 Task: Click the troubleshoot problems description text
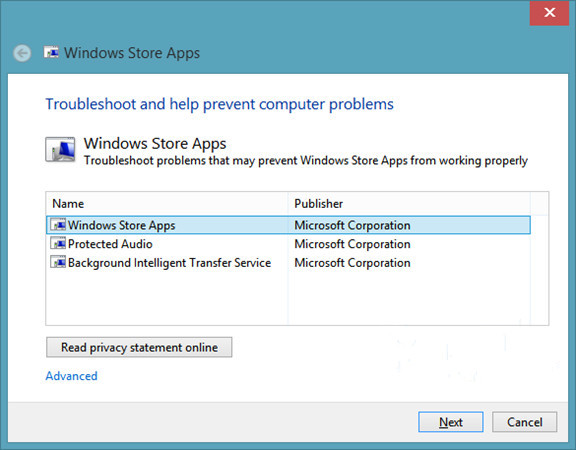[306, 161]
